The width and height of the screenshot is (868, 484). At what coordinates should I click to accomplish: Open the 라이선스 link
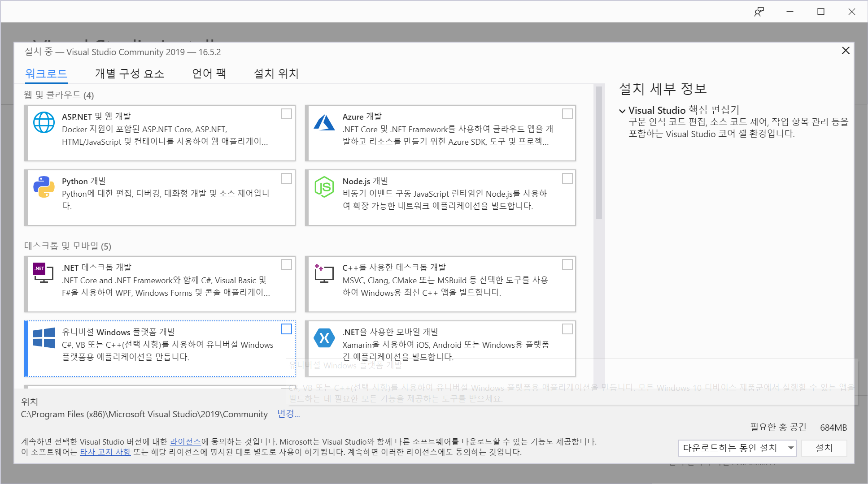[x=185, y=441]
